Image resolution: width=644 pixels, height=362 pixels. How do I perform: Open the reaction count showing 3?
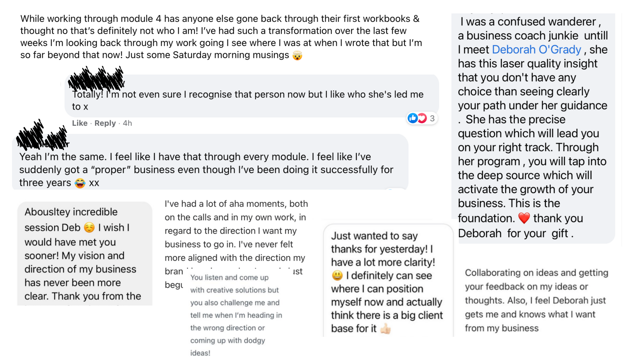[x=432, y=118]
